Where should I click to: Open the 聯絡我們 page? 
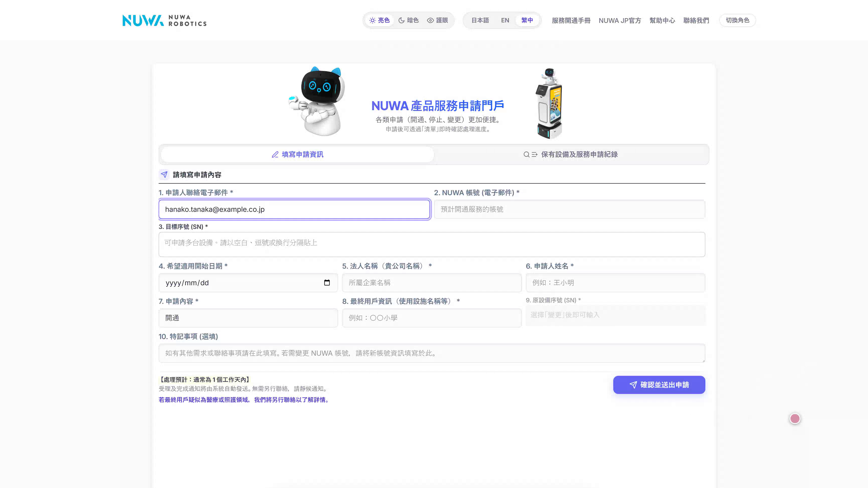click(696, 21)
